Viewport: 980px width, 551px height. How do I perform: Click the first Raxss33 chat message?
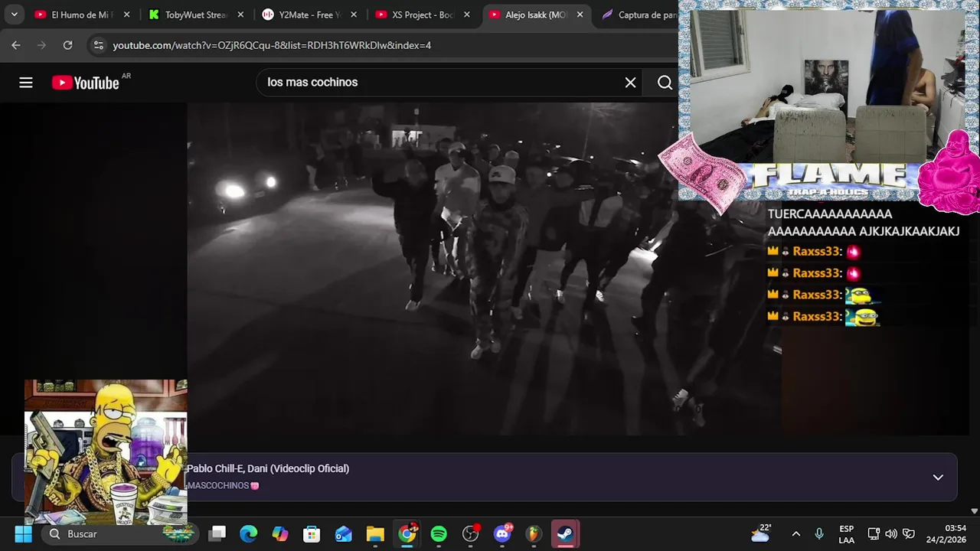coord(814,251)
